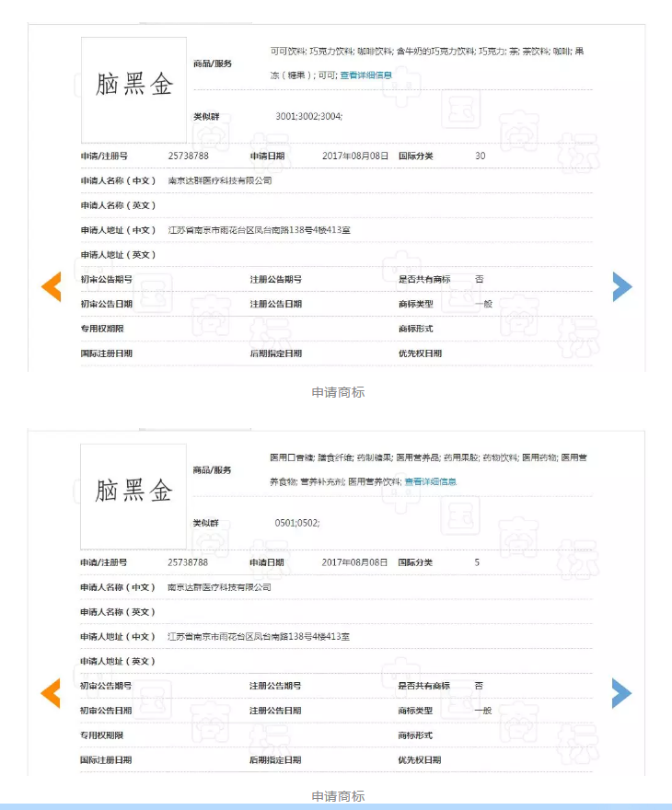Click shared trademark value 否 in class 30 record

click(480, 279)
